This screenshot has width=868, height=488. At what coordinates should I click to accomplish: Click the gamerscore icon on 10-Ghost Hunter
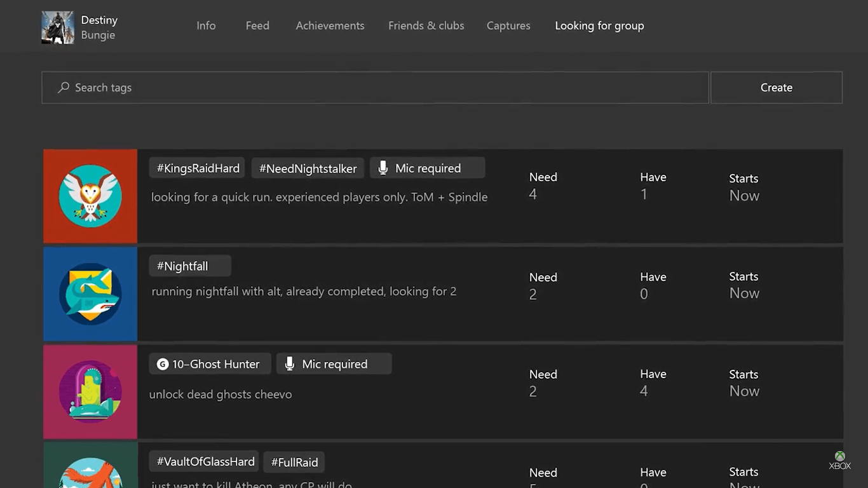(x=163, y=364)
